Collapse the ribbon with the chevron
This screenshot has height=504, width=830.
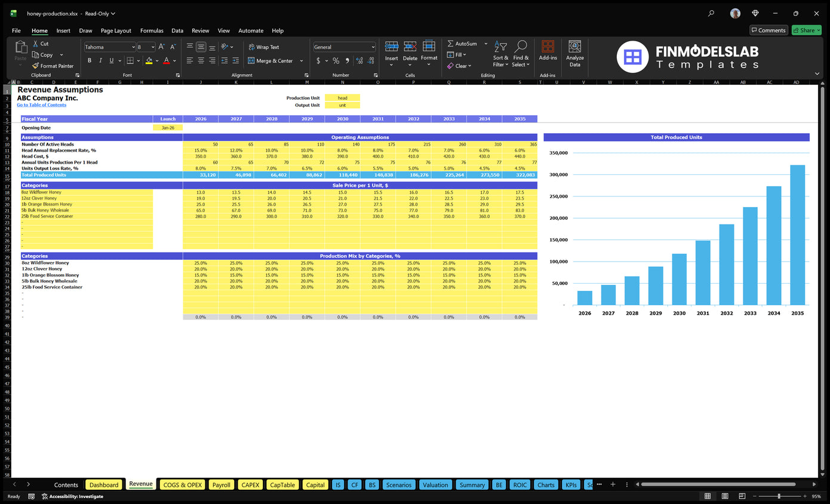click(x=817, y=73)
